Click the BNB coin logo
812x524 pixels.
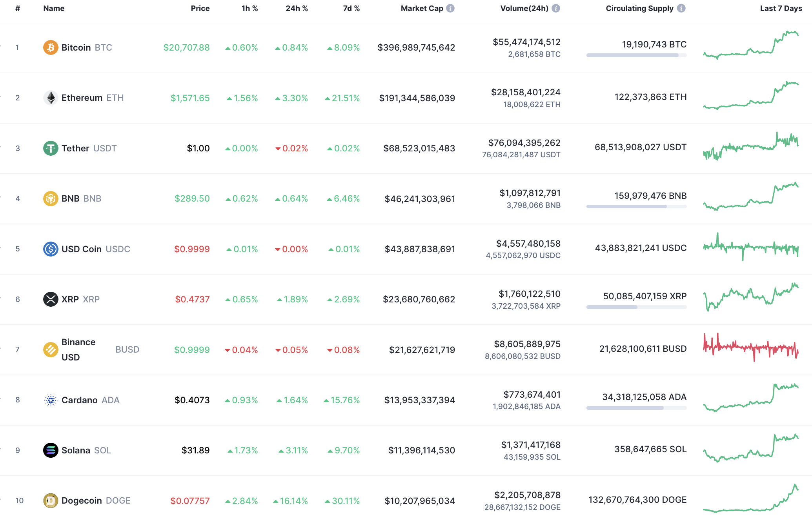(x=50, y=198)
